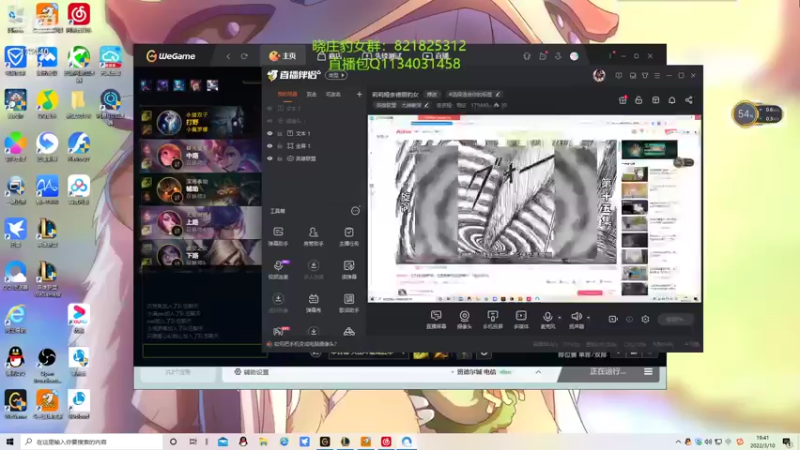The image size is (800, 450).
Task: Toggle visibility of 文本 1 layer
Action: (270, 133)
